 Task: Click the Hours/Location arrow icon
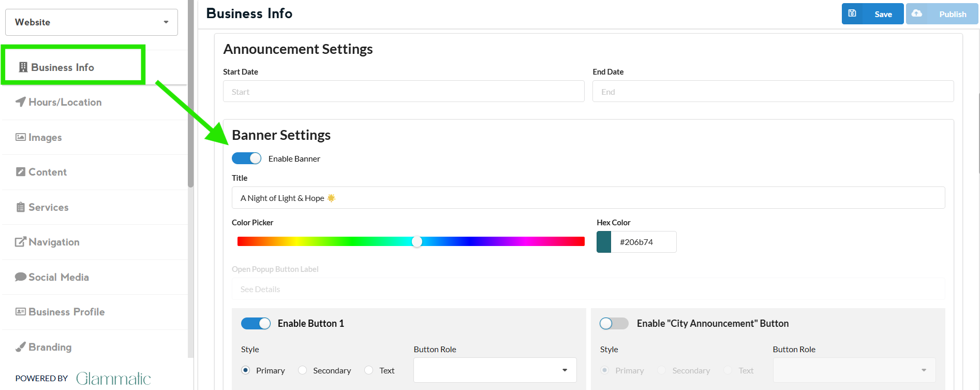click(x=21, y=102)
